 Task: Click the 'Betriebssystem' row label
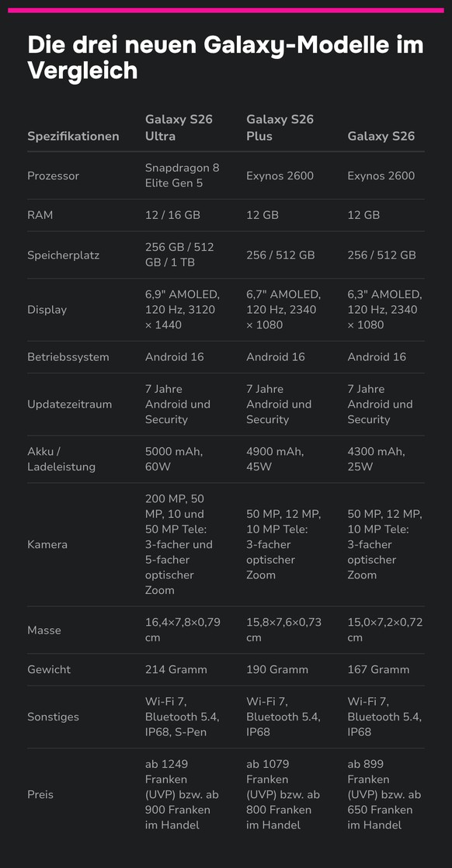(x=68, y=357)
